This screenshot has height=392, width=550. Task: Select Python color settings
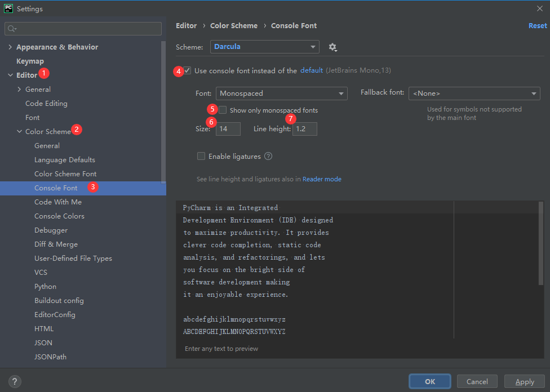tap(45, 287)
